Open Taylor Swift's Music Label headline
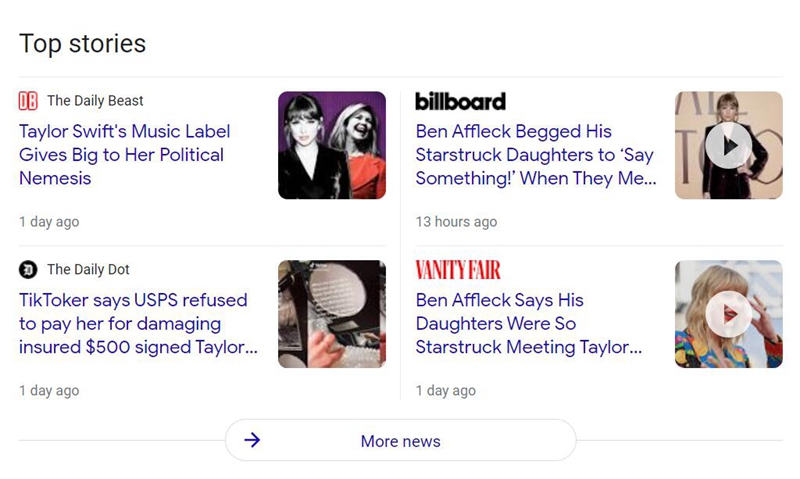Viewport: 800px width, 479px height. (125, 155)
